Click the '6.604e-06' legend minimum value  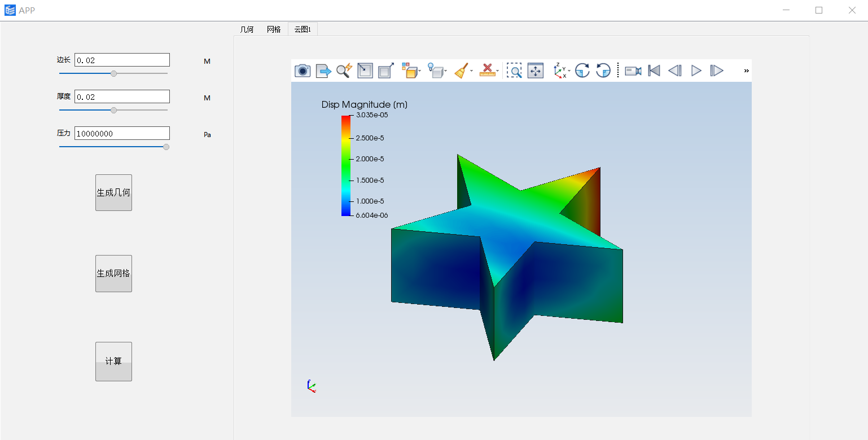coord(372,215)
